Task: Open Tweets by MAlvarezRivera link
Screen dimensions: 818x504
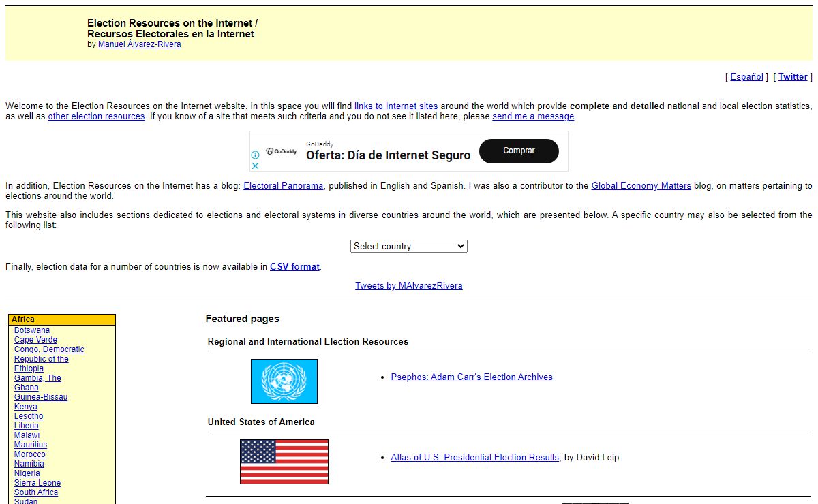Action: (x=408, y=286)
